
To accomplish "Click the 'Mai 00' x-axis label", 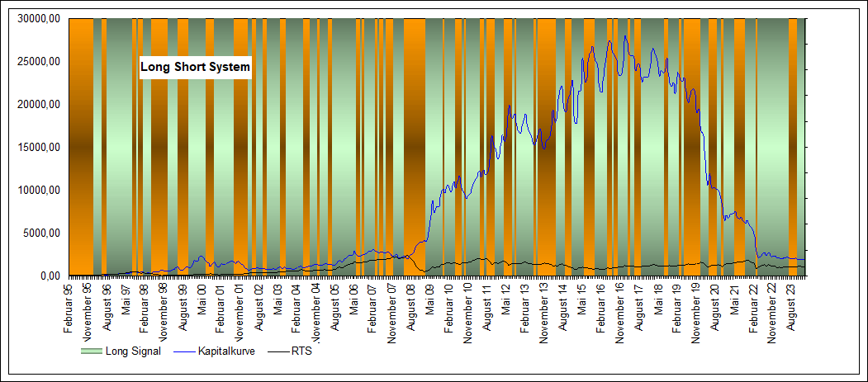I will tap(202, 299).
